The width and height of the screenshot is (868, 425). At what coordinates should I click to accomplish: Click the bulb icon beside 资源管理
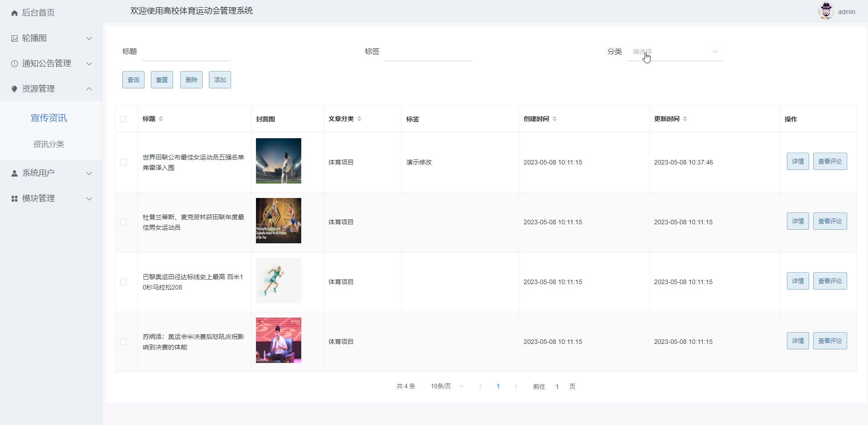[14, 89]
